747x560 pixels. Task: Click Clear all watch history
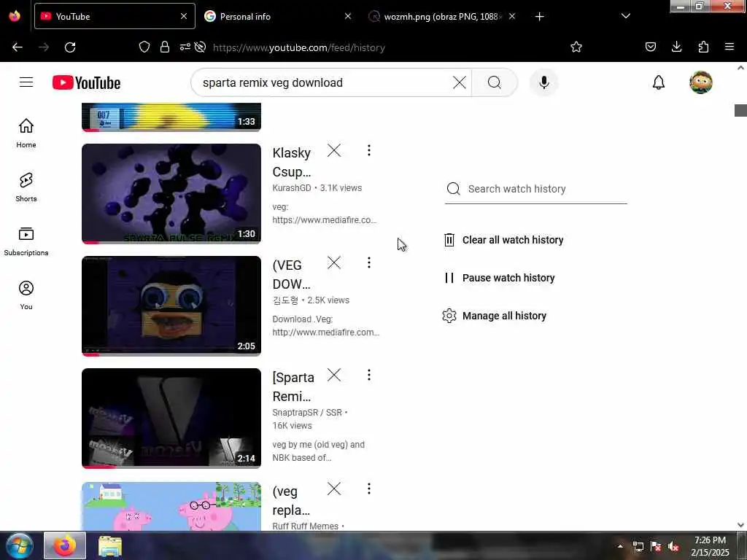(503, 240)
